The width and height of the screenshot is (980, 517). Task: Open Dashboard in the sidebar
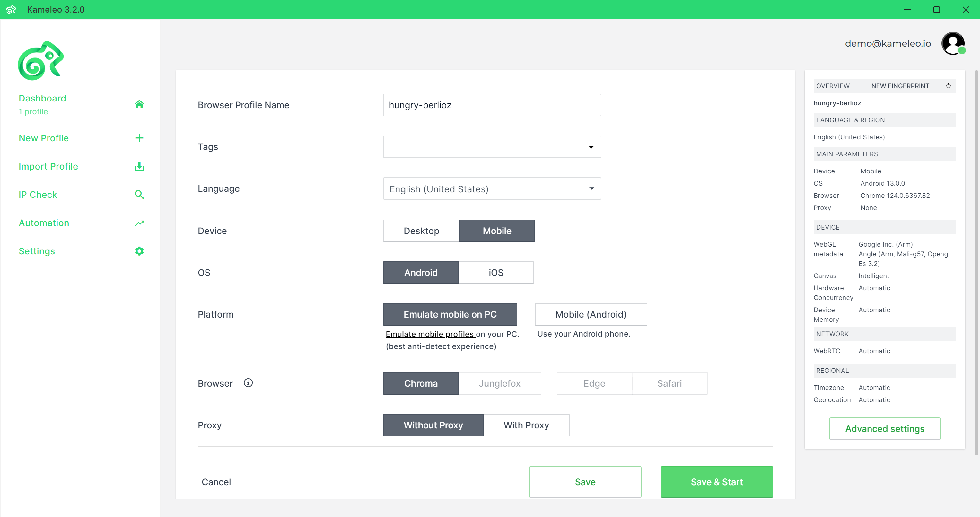coord(42,99)
